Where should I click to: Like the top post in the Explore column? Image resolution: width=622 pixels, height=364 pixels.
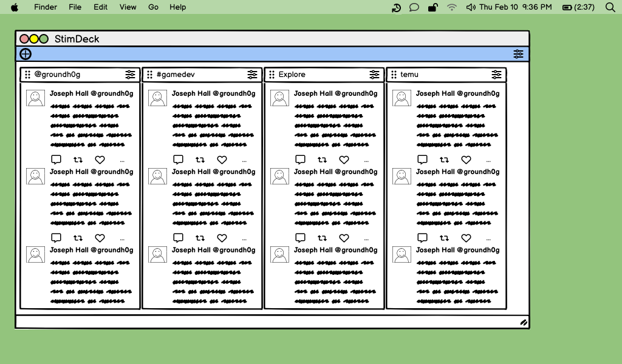(x=344, y=160)
